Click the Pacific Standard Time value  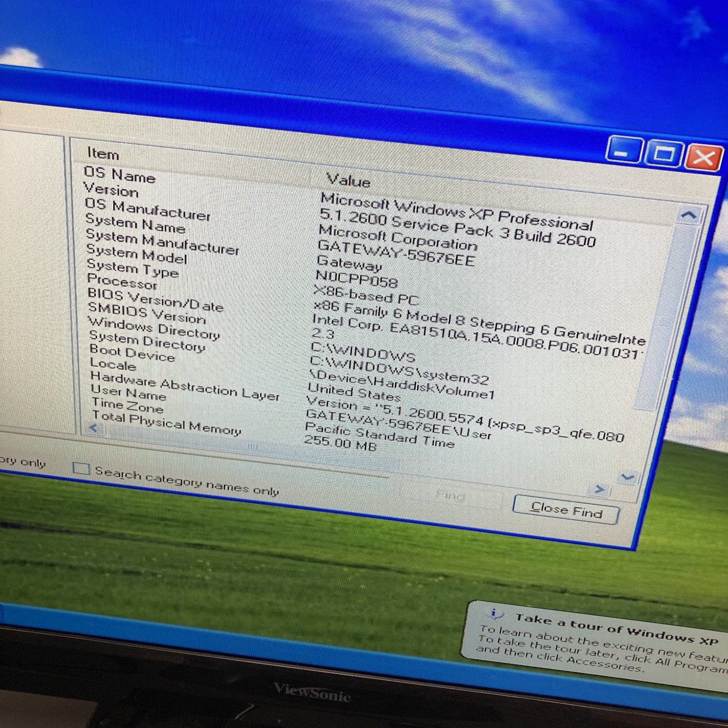[380, 435]
